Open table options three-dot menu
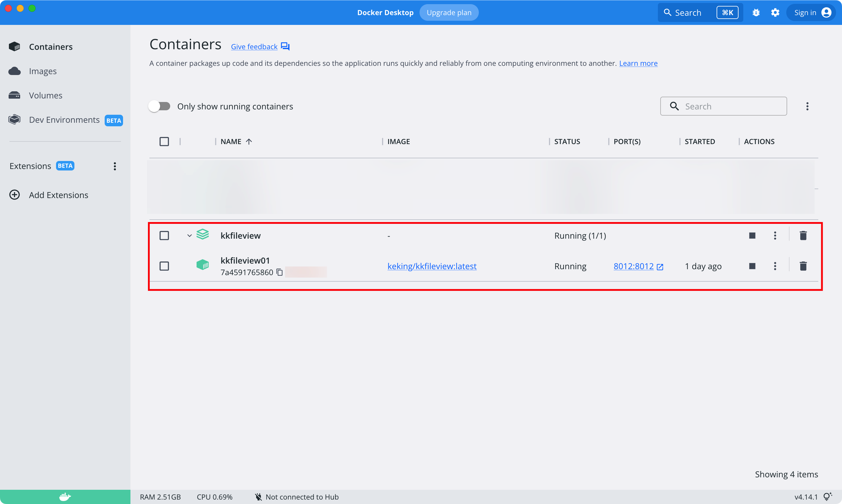The height and width of the screenshot is (504, 842). click(x=807, y=106)
